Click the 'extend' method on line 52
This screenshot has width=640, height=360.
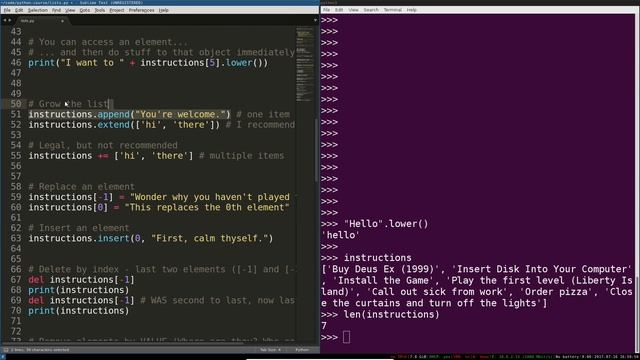(x=113, y=124)
